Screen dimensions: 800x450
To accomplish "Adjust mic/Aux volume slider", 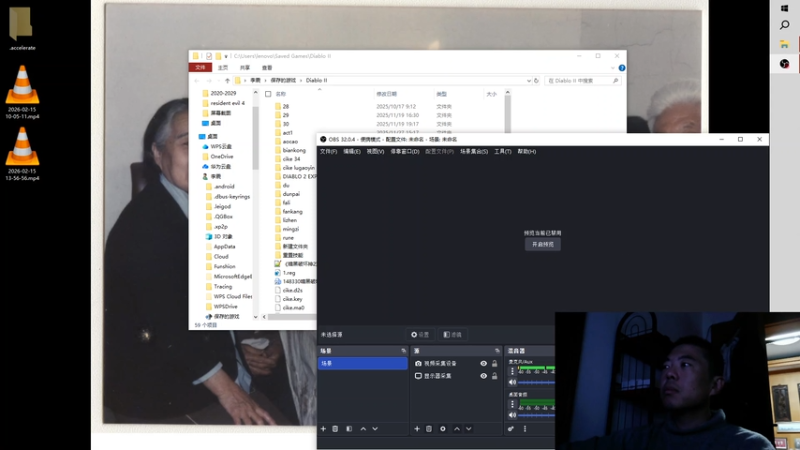I will [536, 382].
